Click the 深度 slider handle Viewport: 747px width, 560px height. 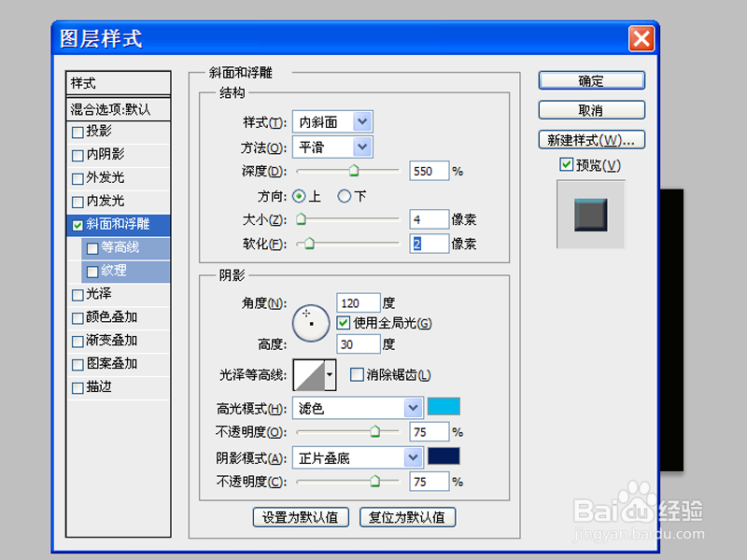pyautogui.click(x=354, y=170)
